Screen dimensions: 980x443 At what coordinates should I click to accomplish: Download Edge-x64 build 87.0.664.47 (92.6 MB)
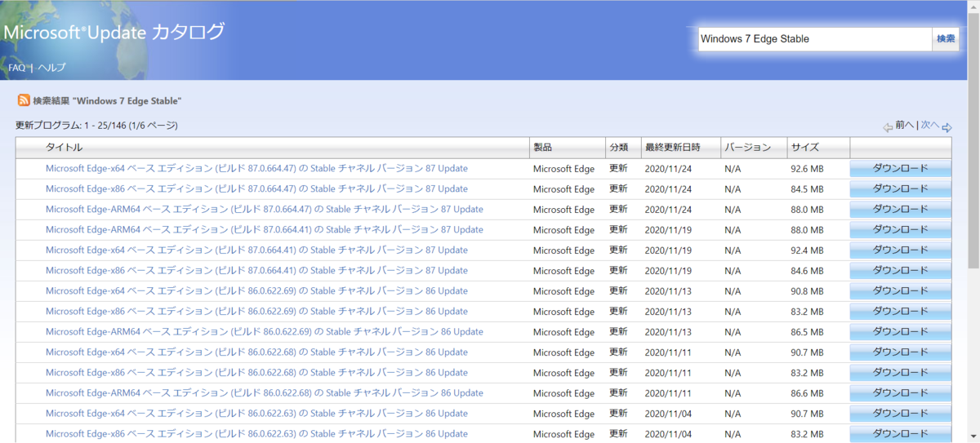(x=901, y=169)
